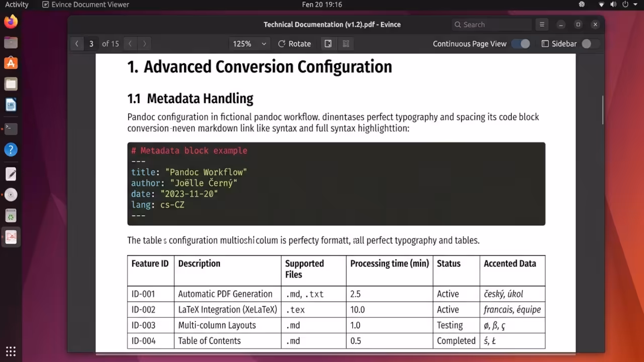Click the "francais, équipe" cell
This screenshot has height=362, width=644.
tap(512, 310)
